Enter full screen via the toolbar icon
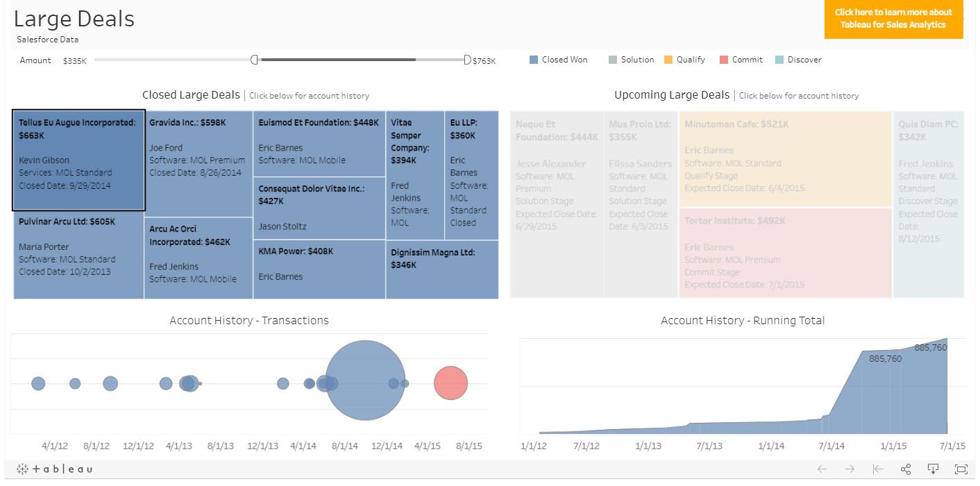 961,469
